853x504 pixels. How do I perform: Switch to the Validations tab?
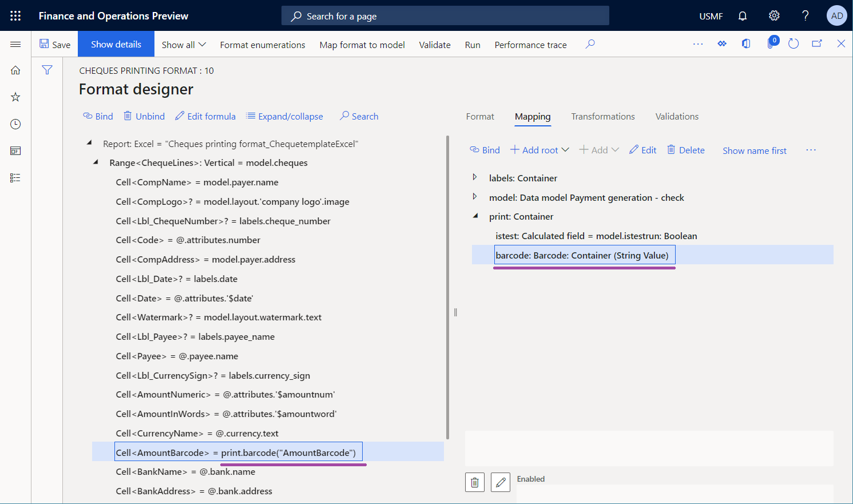(x=677, y=116)
